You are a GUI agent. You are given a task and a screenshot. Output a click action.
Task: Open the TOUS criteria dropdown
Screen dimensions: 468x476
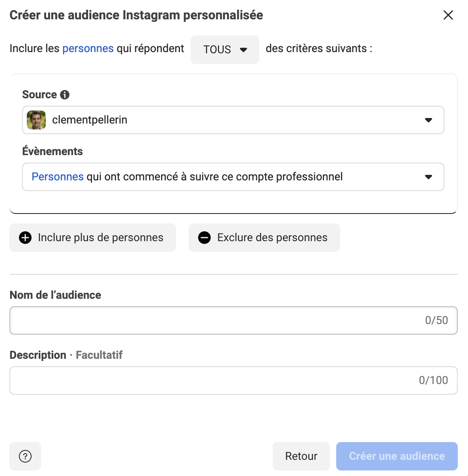(224, 50)
